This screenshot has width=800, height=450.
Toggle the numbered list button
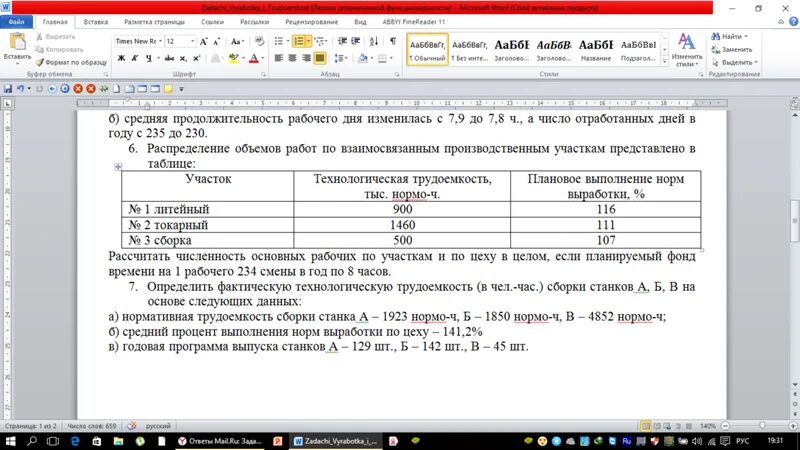(x=299, y=41)
